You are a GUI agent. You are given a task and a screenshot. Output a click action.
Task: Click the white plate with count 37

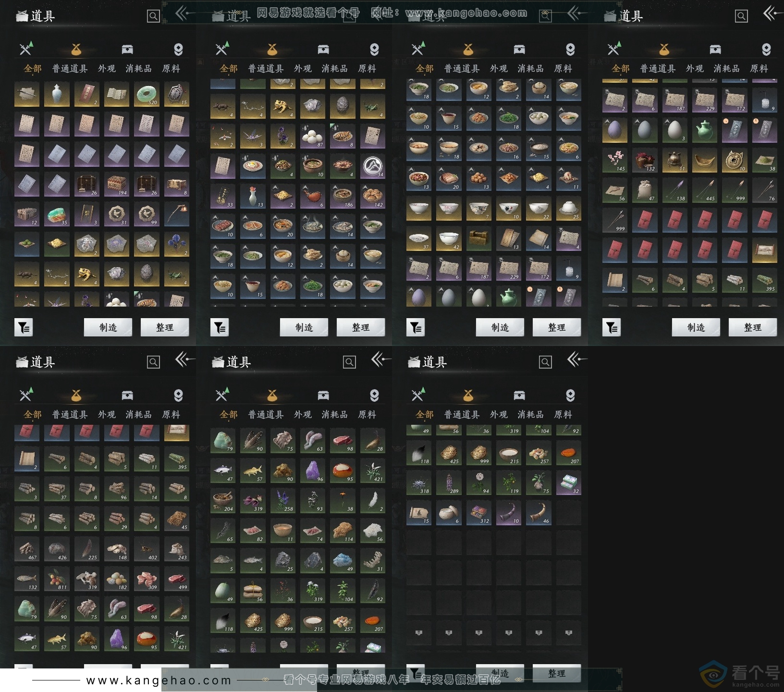pos(419,239)
